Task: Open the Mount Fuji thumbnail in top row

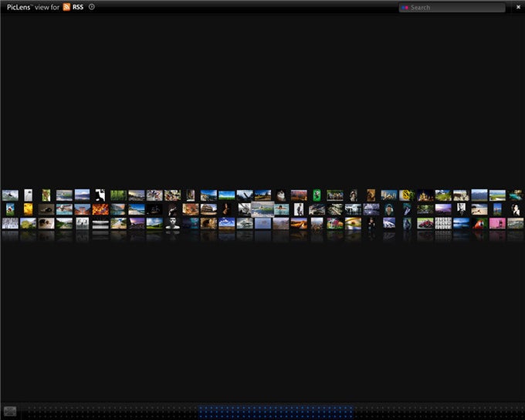Action: (82, 195)
